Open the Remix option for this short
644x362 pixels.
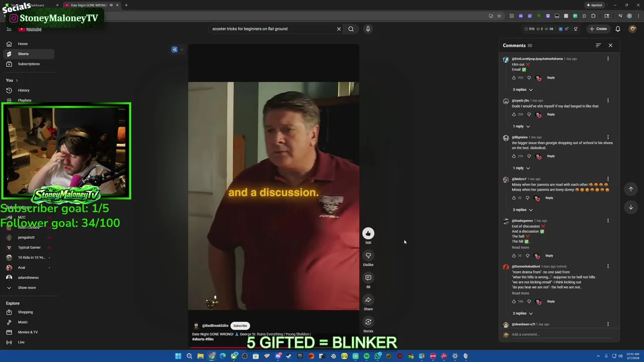point(368,322)
